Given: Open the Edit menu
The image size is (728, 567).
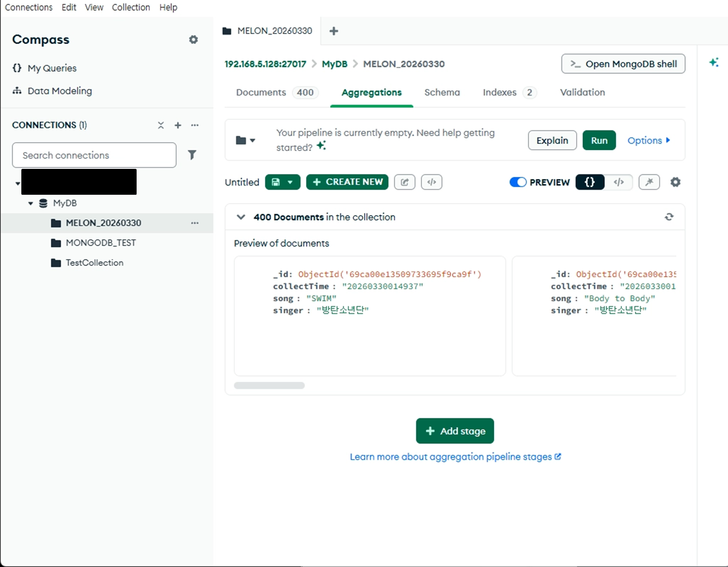Looking at the screenshot, I should pyautogui.click(x=69, y=7).
